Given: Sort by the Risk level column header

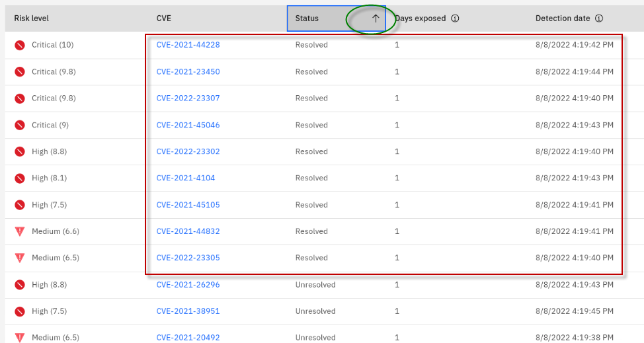Looking at the screenshot, I should [32, 19].
